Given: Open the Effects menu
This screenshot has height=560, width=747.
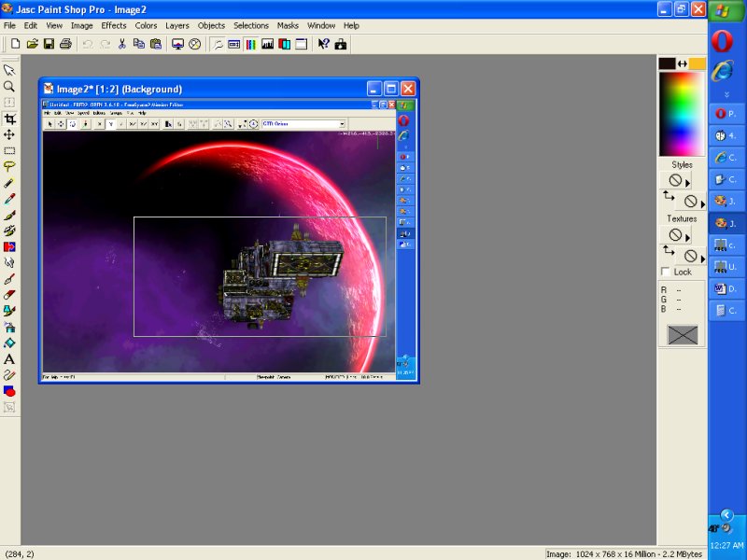Looking at the screenshot, I should (x=113, y=26).
